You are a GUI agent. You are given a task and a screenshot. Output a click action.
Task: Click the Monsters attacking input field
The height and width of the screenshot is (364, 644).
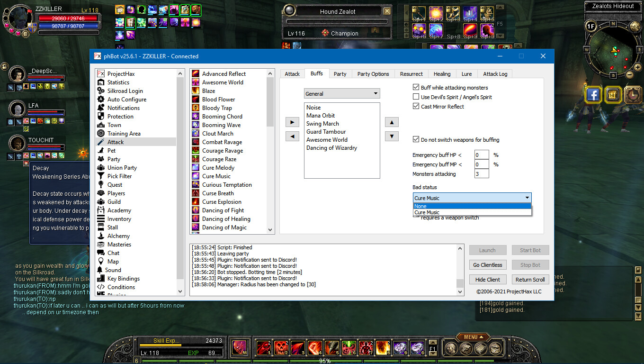(481, 174)
